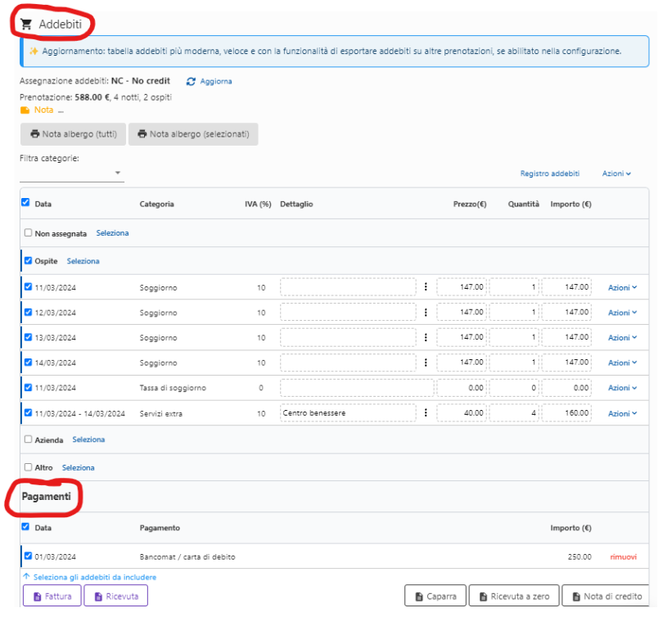Print Nota albergo (selezionati)

193,134
